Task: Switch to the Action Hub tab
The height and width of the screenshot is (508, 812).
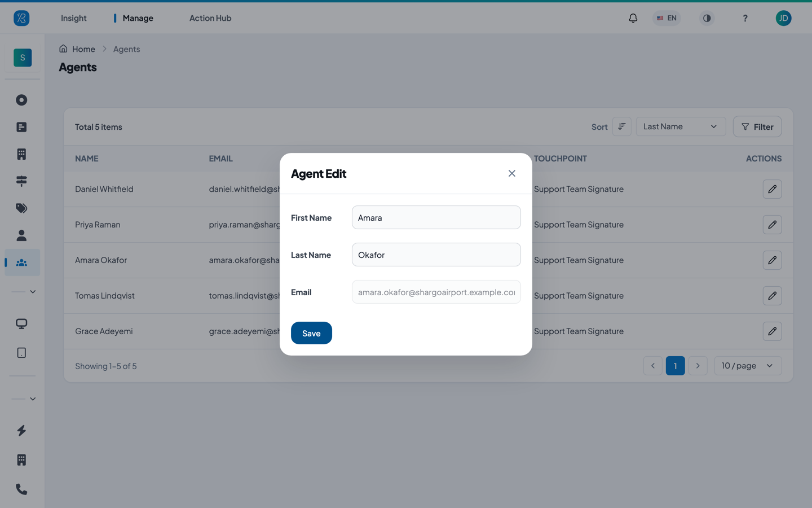Action: pos(210,18)
